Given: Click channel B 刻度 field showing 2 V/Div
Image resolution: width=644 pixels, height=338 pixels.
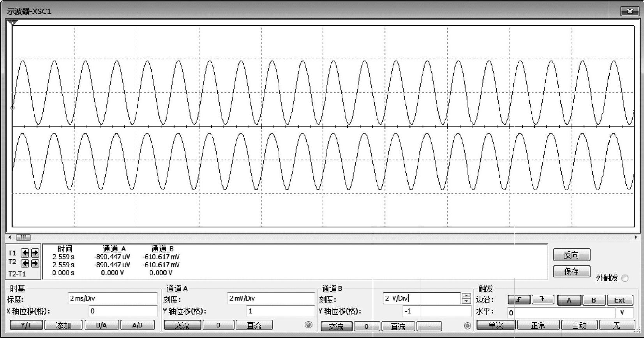Looking at the screenshot, I should [422, 299].
